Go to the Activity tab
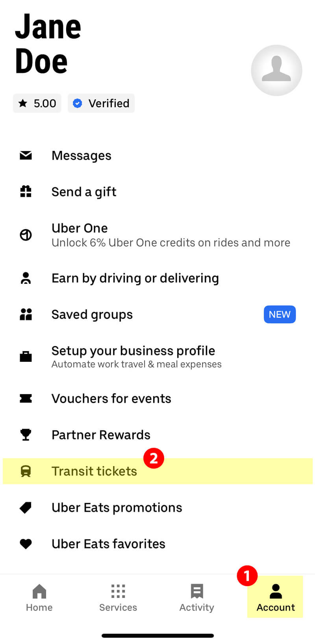The image size is (315, 644). pyautogui.click(x=197, y=598)
